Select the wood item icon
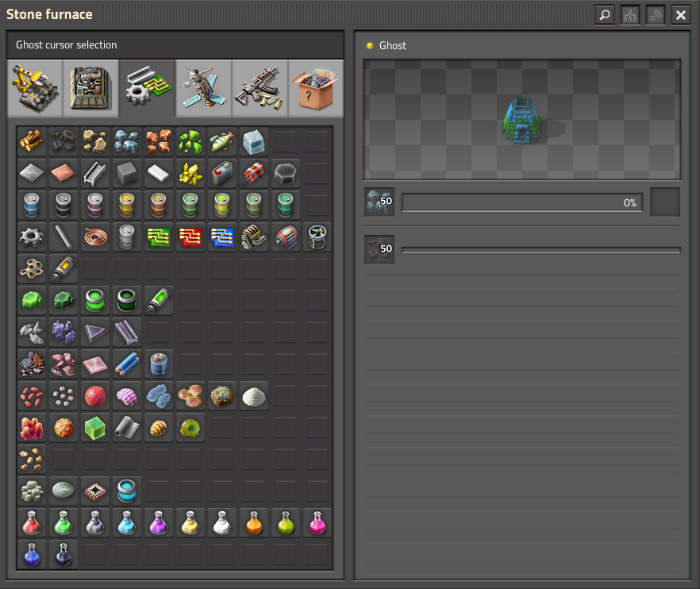The width and height of the screenshot is (700, 589). [x=32, y=142]
